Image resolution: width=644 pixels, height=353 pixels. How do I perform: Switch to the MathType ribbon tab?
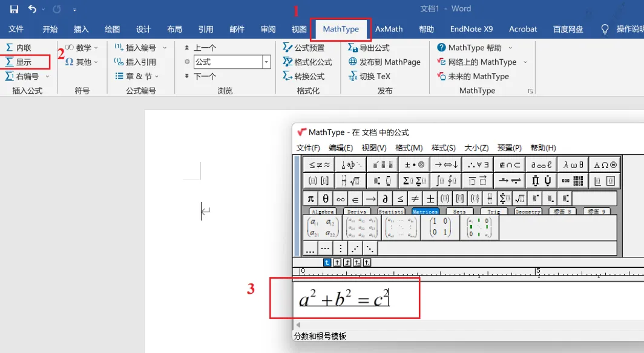pos(341,29)
